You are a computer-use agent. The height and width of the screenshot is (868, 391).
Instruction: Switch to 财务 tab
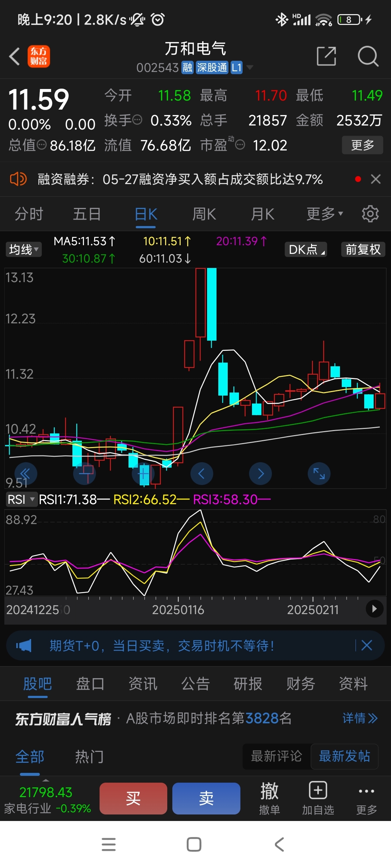pos(300,684)
